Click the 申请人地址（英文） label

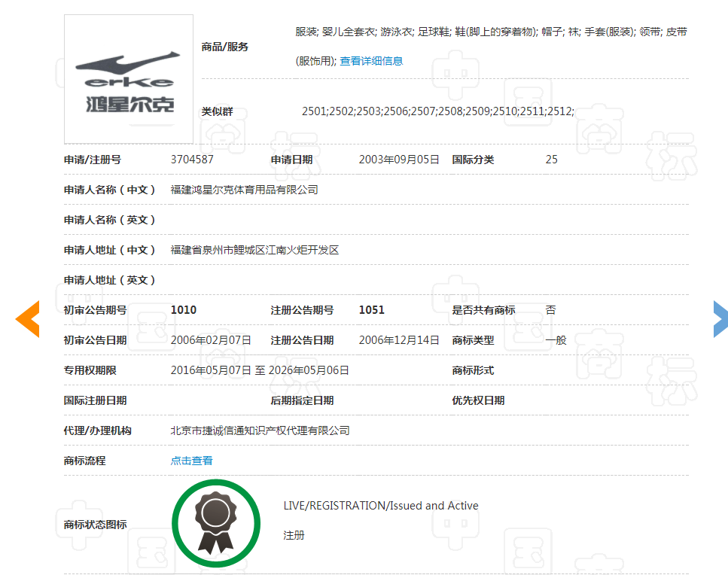110,280
